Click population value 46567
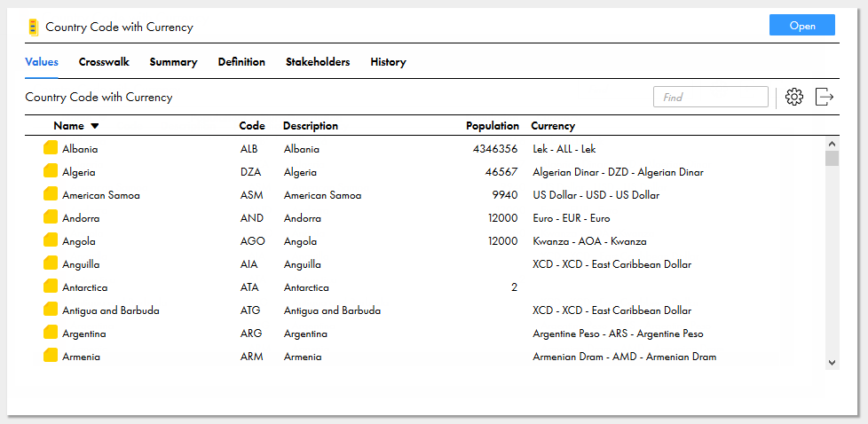This screenshot has height=424, width=868. [501, 172]
